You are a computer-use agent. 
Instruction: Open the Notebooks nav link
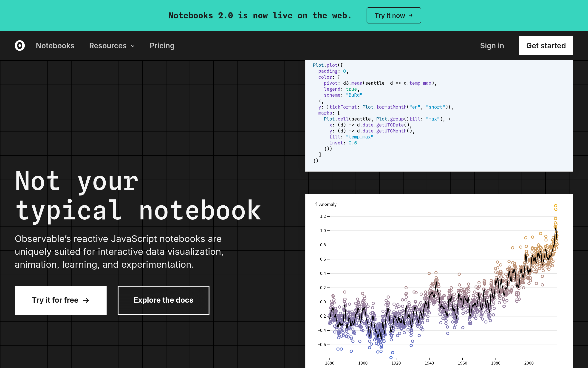point(55,46)
